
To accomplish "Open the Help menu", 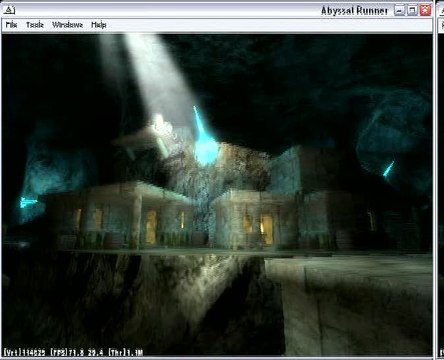I will click(x=99, y=25).
